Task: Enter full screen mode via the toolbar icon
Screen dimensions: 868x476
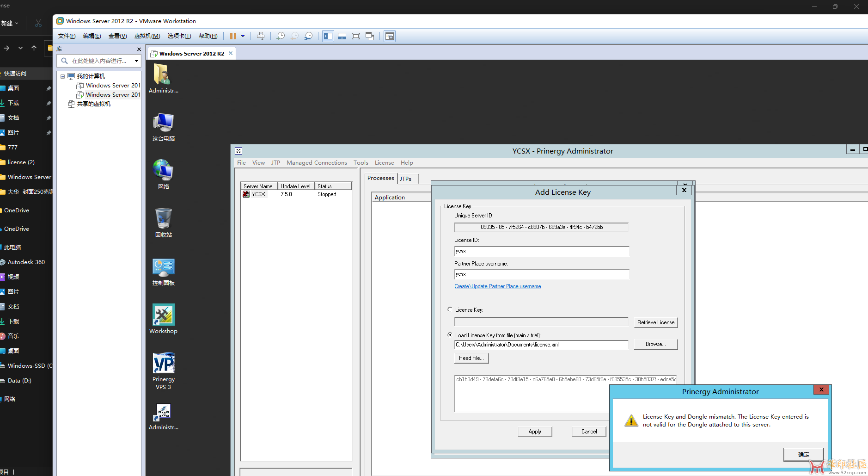Action: point(356,36)
